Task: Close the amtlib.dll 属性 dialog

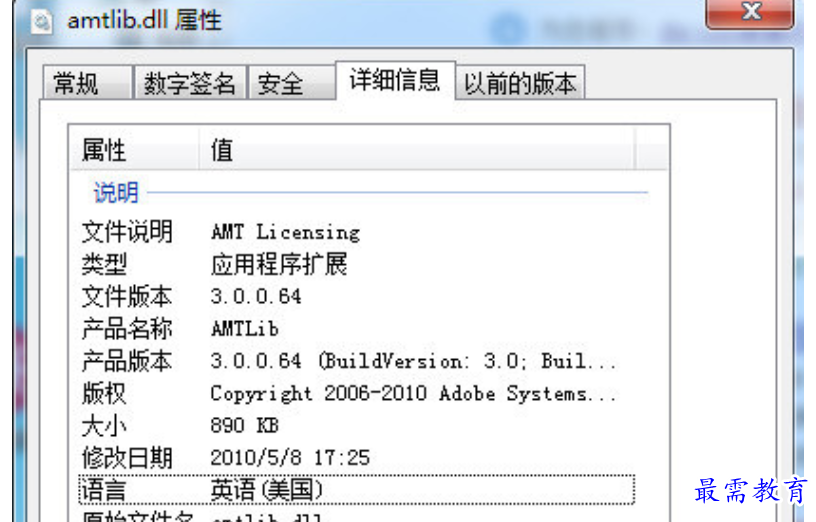Action: click(749, 12)
